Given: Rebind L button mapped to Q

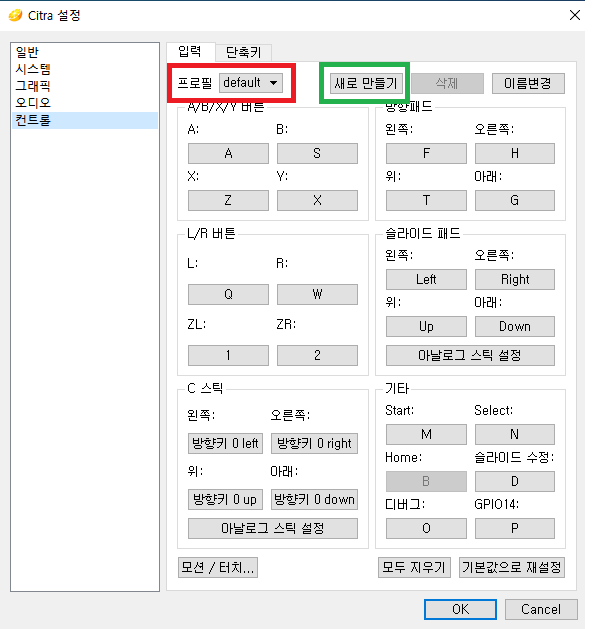Looking at the screenshot, I should 228,294.
